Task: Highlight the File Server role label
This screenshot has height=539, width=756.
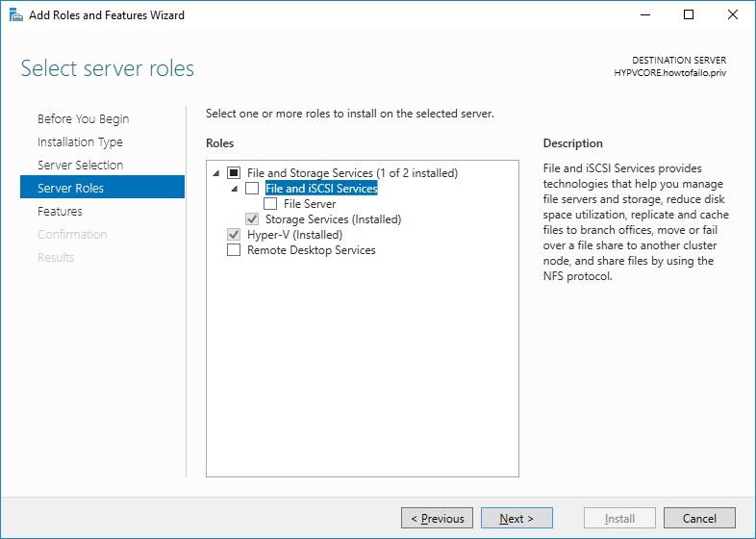Action: click(x=310, y=204)
